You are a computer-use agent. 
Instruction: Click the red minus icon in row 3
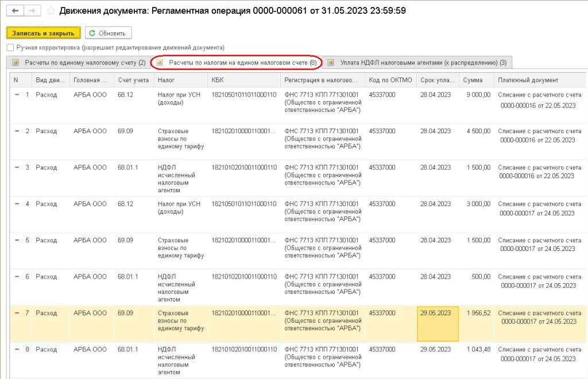[x=17, y=167]
